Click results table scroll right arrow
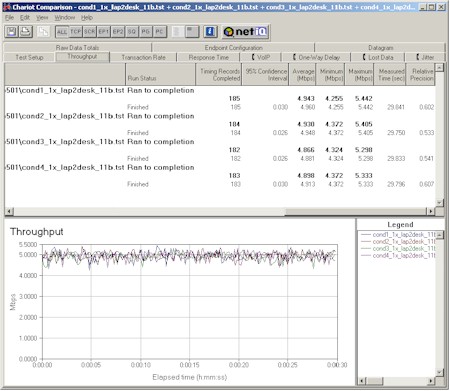Image resolution: width=450 pixels, height=391 pixels. click(431, 211)
